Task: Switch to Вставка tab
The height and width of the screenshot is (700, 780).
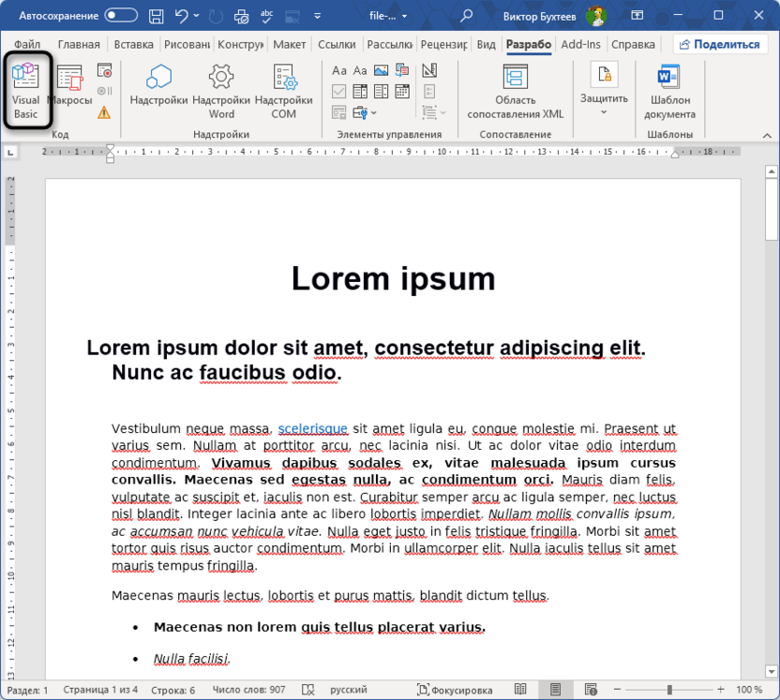Action: point(134,44)
